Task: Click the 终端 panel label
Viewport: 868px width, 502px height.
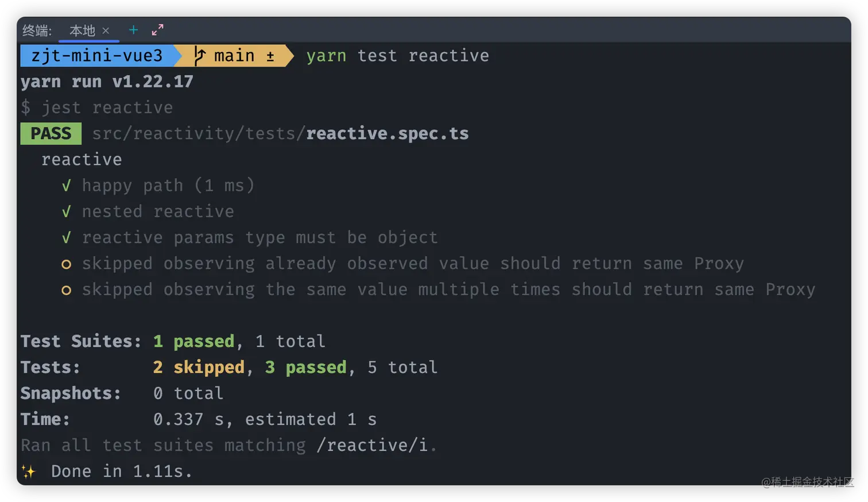Action: 37,30
